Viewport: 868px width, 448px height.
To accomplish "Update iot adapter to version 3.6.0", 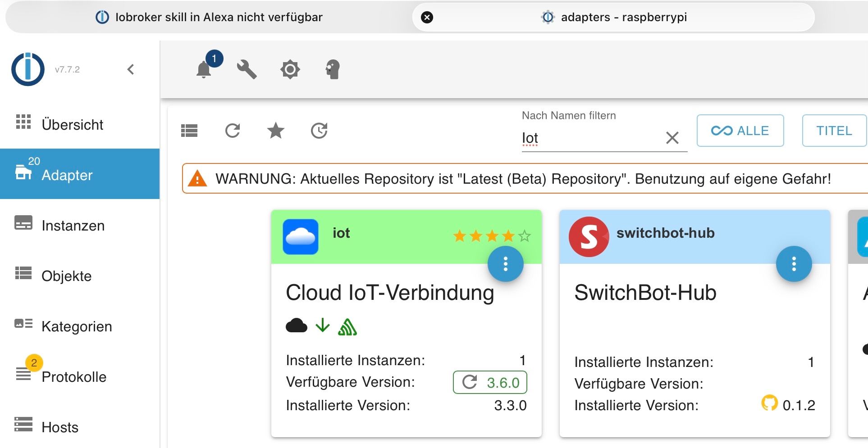I will tap(490, 382).
